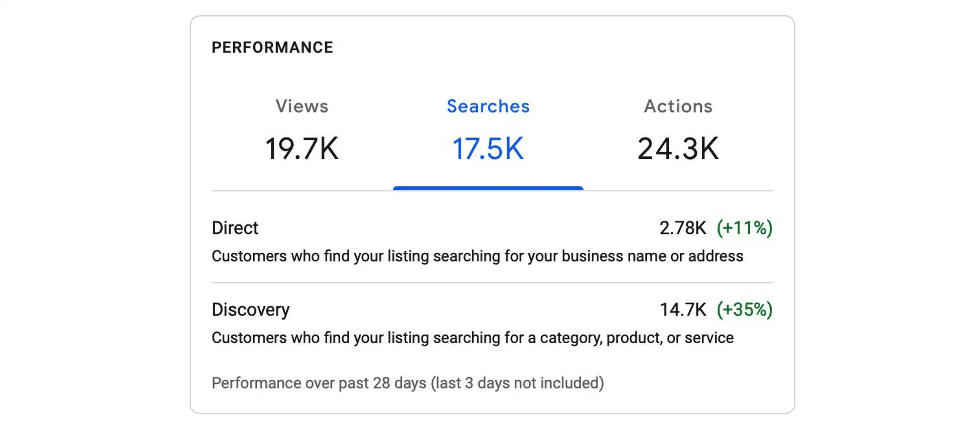Select the Direct search row label

[235, 228]
